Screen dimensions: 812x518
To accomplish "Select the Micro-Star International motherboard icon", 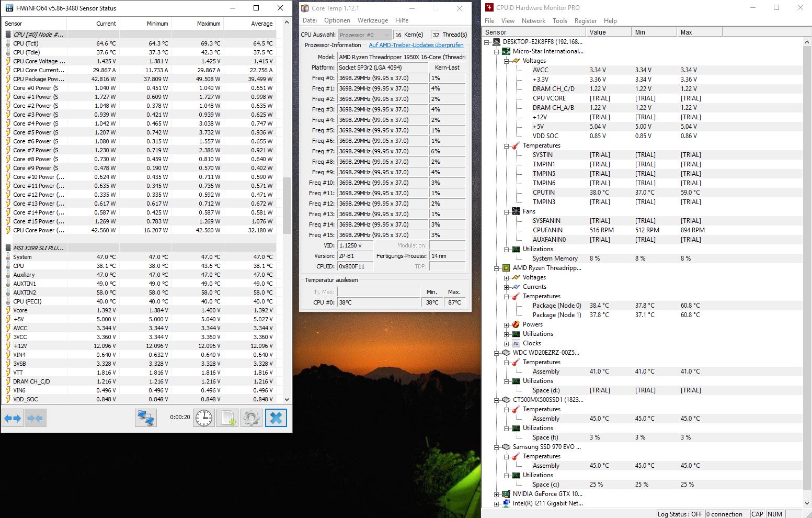I will click(506, 51).
